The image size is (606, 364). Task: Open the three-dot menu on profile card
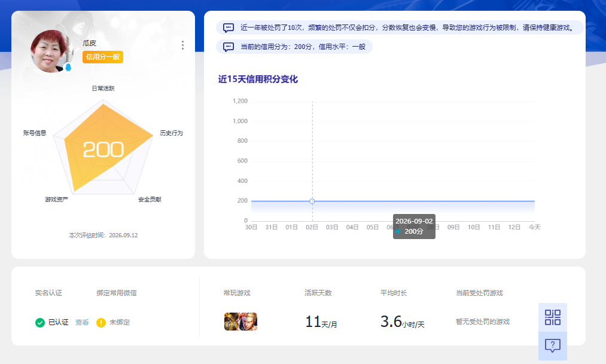[x=182, y=45]
